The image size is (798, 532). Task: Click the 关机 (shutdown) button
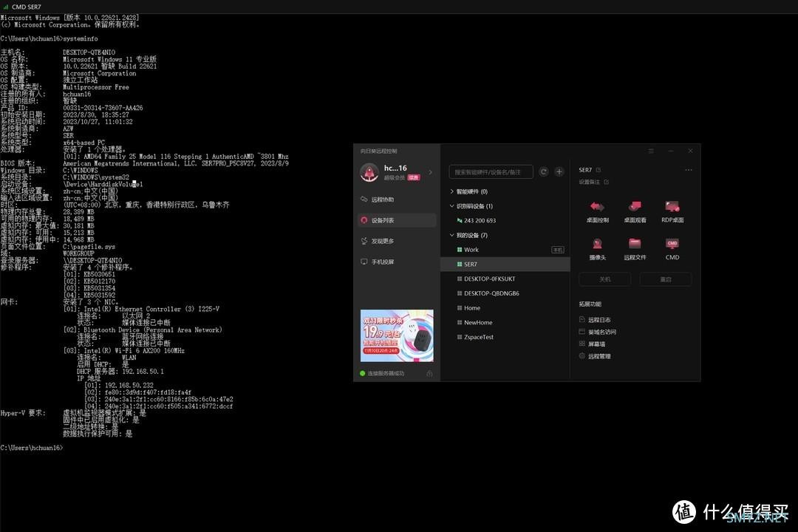(x=604, y=279)
